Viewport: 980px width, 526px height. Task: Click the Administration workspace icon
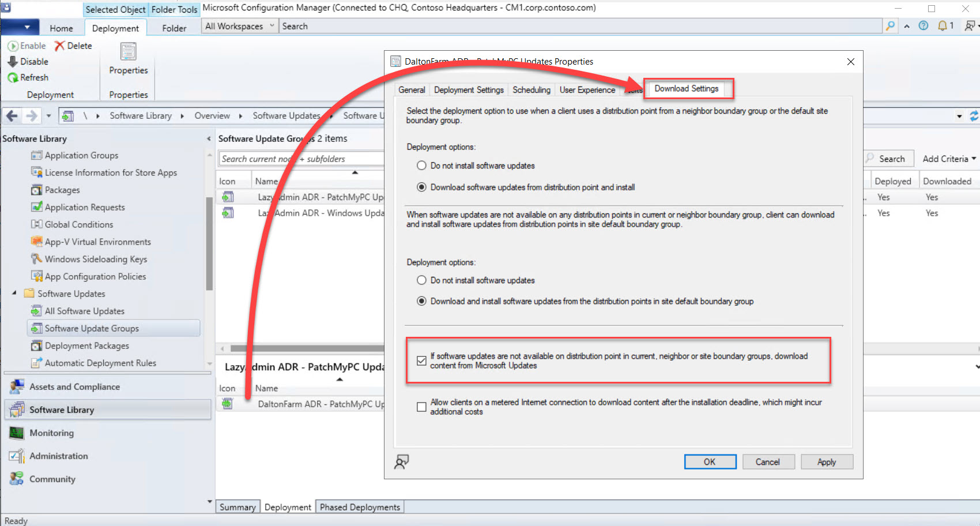(x=17, y=456)
